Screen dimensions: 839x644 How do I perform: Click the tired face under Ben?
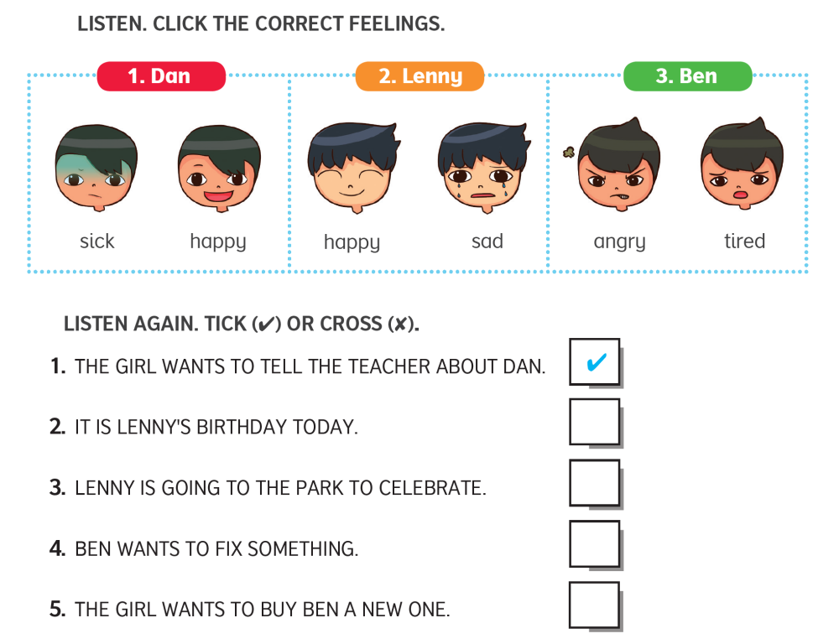pos(743,168)
